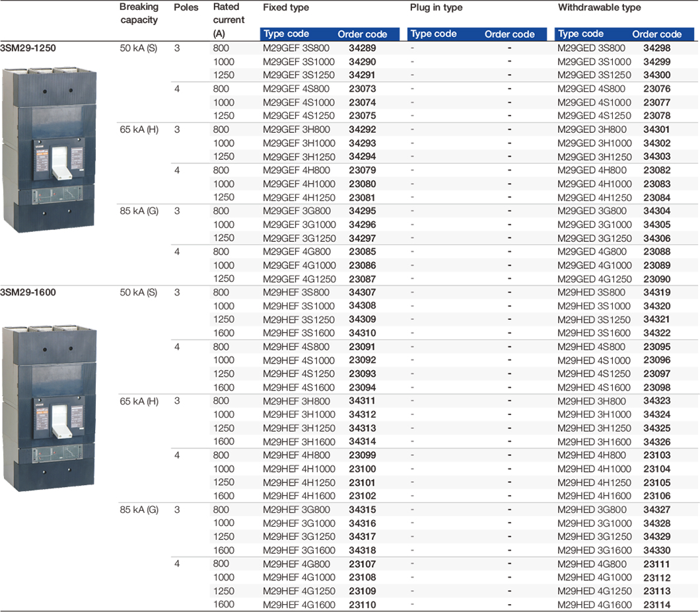The width and height of the screenshot is (700, 612).
Task: Click the Withdrawable type column heading
Action: point(599,8)
